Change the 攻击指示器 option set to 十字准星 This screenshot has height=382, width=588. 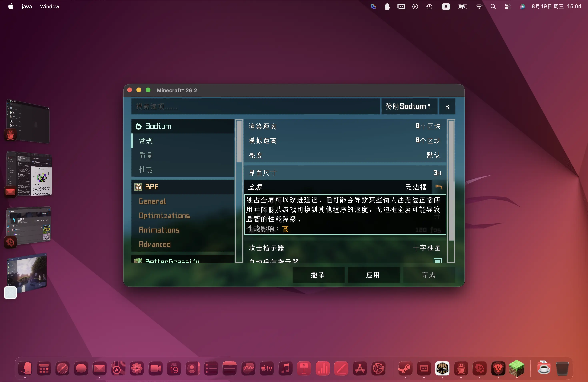pyautogui.click(x=345, y=248)
